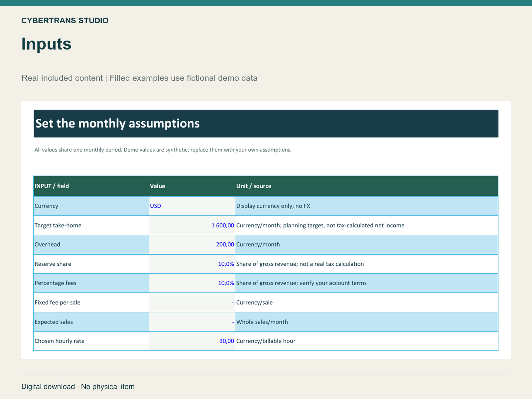
Task: Click the 'All values share one monthly period' note
Action: pyautogui.click(x=78, y=150)
